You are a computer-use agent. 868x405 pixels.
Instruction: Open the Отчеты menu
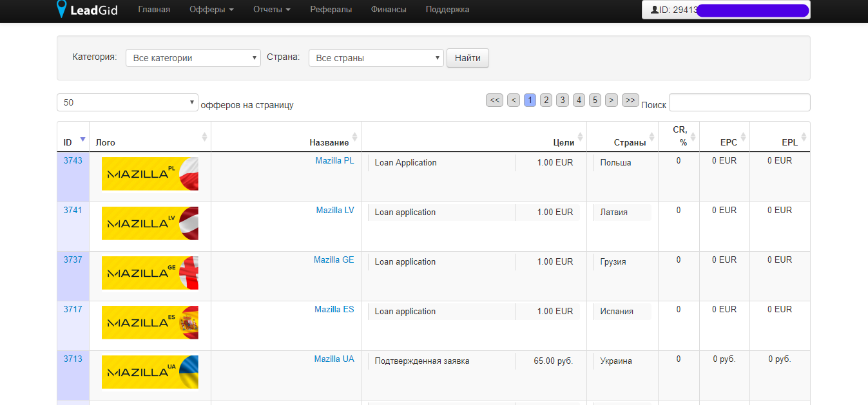point(271,10)
